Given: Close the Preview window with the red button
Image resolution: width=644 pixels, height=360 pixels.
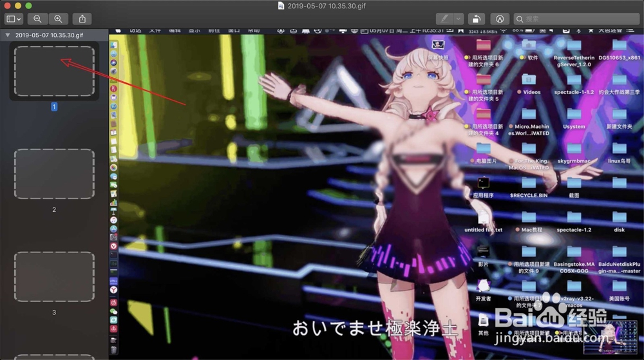Looking at the screenshot, I should [x=7, y=6].
